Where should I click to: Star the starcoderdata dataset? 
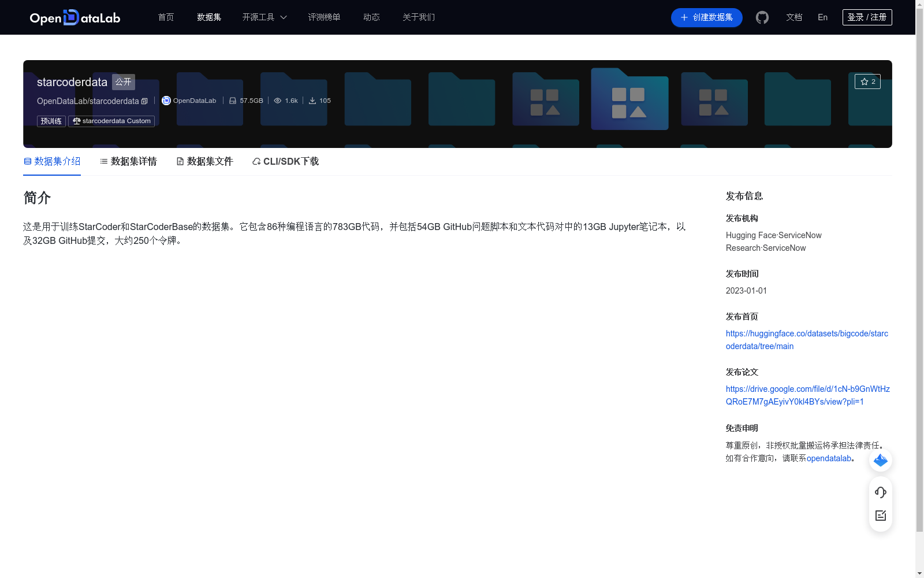coord(867,81)
